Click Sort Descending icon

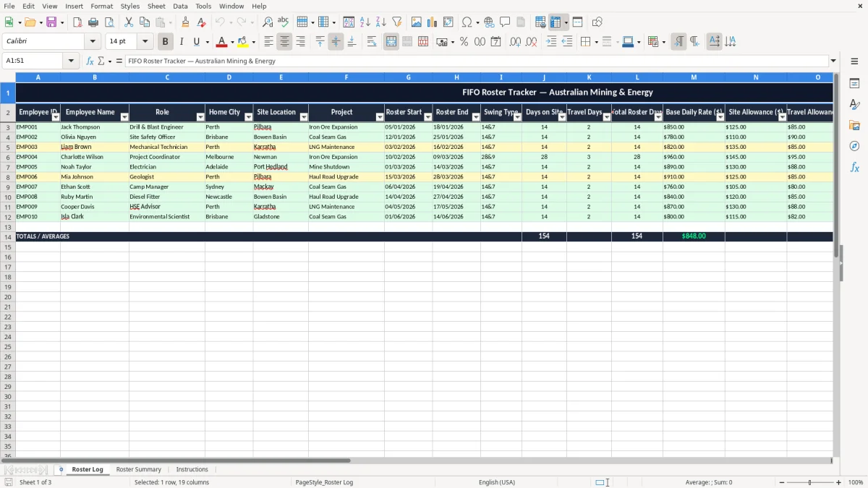click(x=380, y=22)
